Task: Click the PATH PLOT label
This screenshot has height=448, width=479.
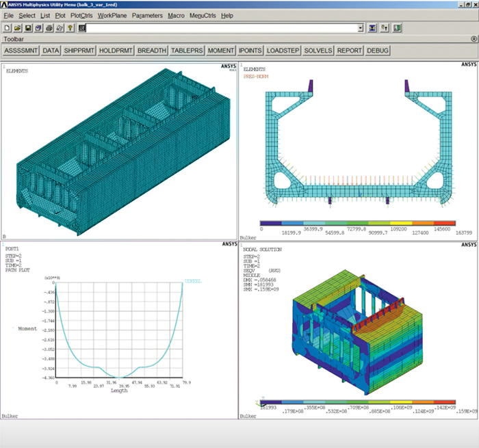Action: pos(17,270)
